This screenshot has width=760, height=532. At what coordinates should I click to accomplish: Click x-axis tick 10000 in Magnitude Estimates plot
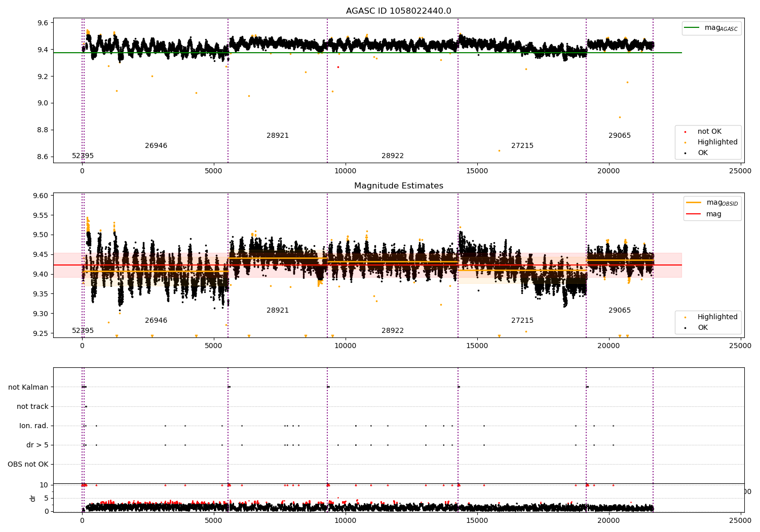[345, 346]
